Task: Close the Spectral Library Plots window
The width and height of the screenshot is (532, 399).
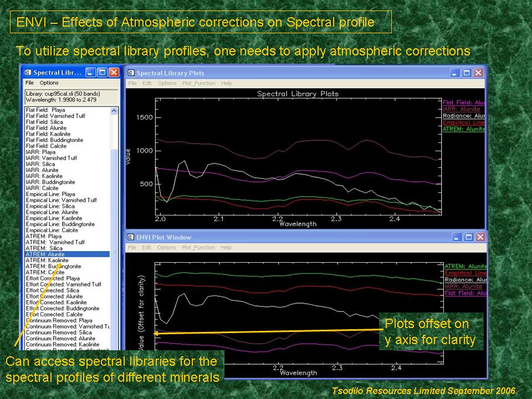Action: coord(478,73)
